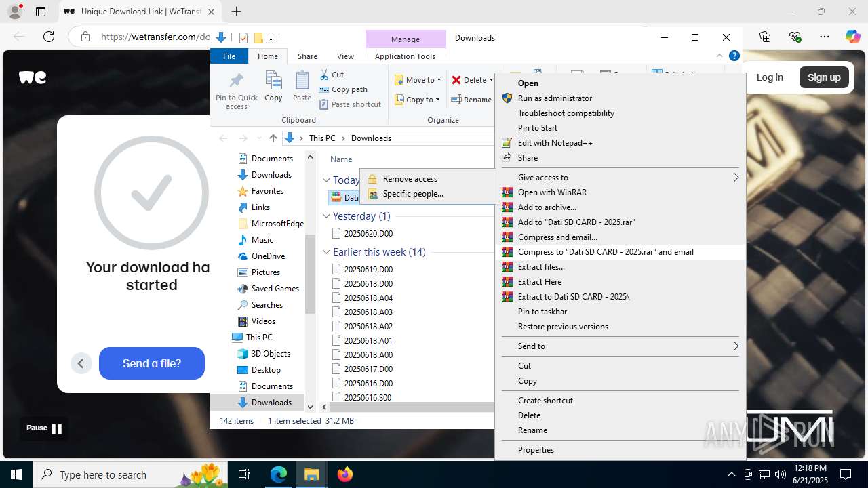
Task: Click Send a file? button on WeTransfer
Action: coord(152,363)
